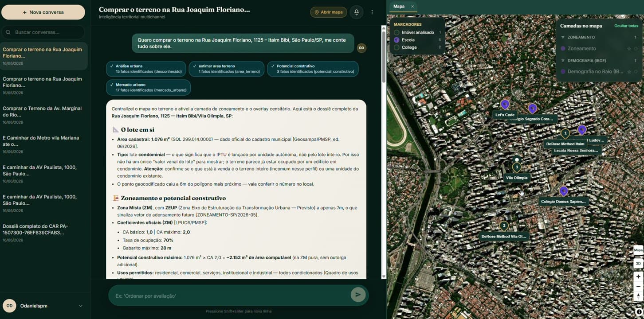Open the selected Rua Joaquim Floriano conversation
The image size is (644, 319).
(x=44, y=56)
